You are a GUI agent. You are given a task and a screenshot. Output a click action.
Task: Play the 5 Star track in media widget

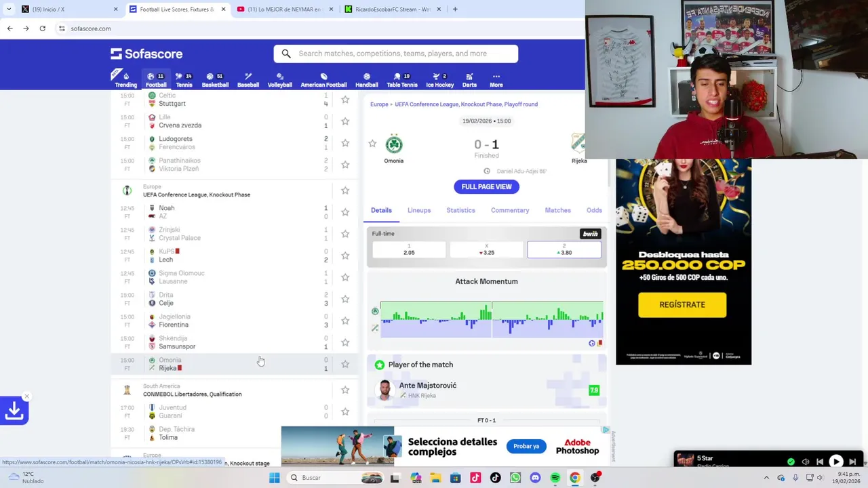coord(835,462)
